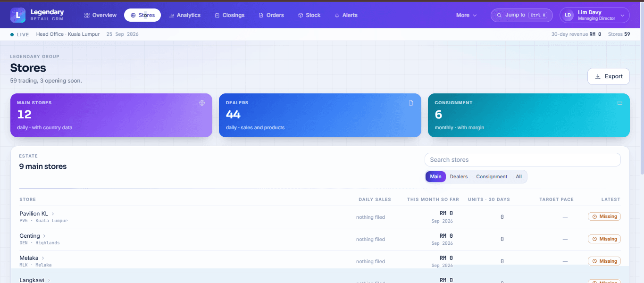Click the Missing badge for Melaka
The width and height of the screenshot is (644, 283).
(x=604, y=261)
